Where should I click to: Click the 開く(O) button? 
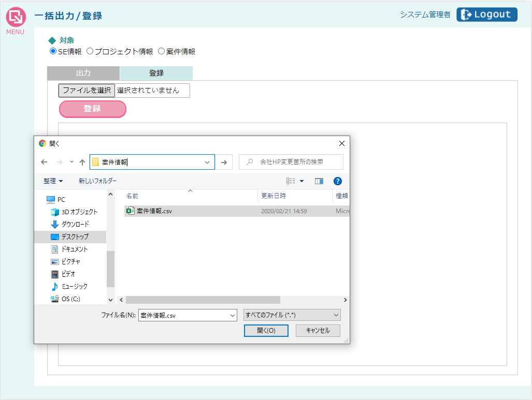[x=266, y=331]
